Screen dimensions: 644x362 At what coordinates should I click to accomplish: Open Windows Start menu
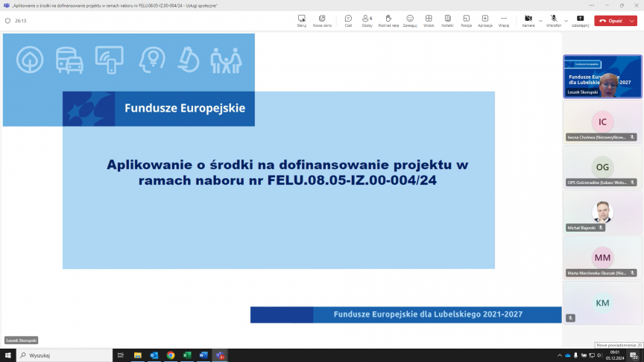coord(7,355)
